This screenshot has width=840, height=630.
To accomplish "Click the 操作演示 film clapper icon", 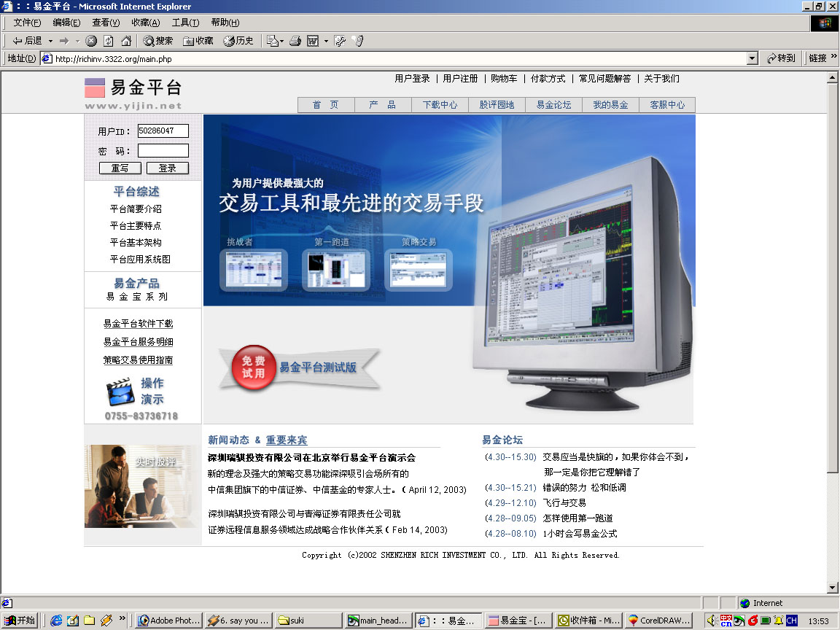I will 120,392.
